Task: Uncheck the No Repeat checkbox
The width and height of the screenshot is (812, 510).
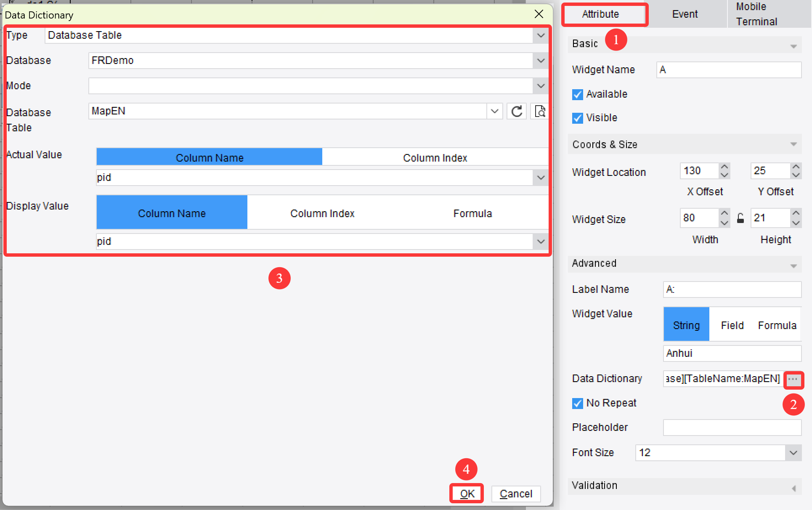Action: [577, 403]
